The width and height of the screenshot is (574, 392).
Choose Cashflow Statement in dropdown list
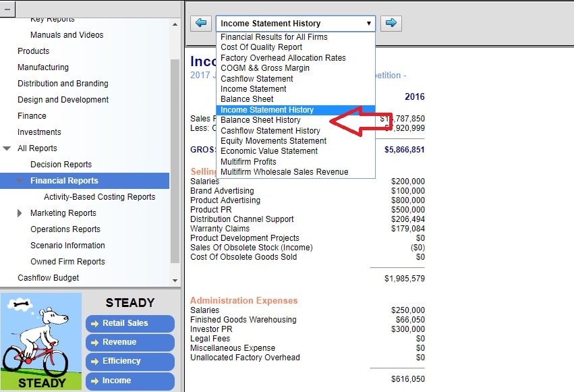pyautogui.click(x=257, y=78)
